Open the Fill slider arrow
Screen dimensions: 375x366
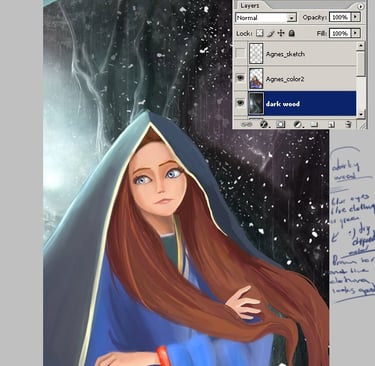click(356, 33)
